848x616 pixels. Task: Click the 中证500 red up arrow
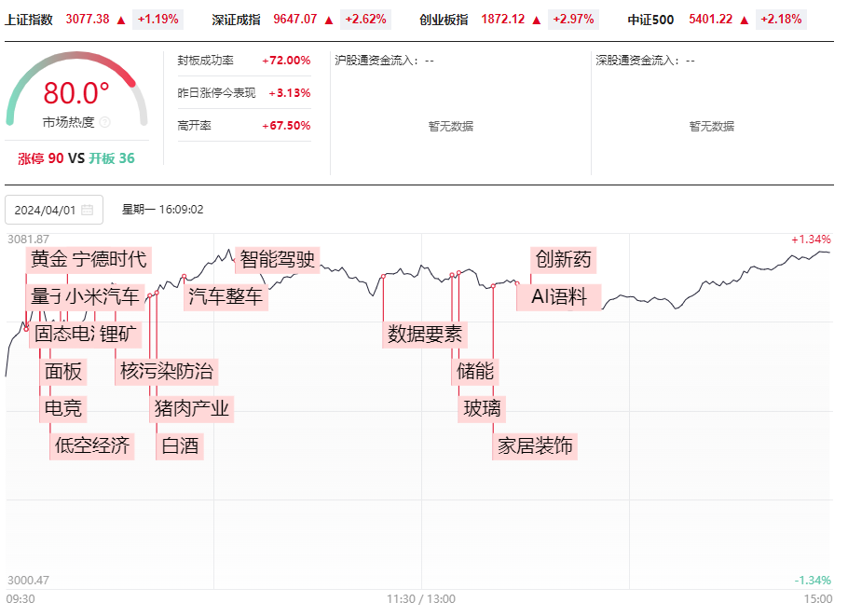[745, 20]
